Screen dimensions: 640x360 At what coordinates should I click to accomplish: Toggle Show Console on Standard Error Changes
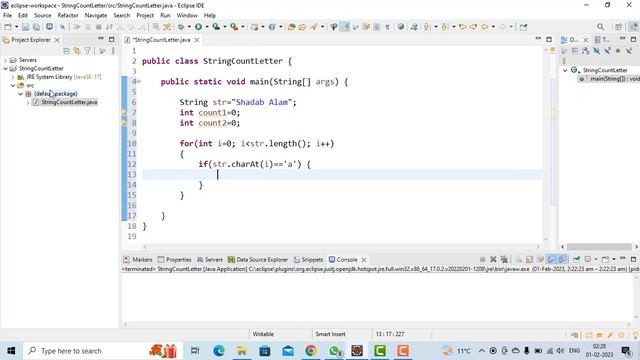562,260
